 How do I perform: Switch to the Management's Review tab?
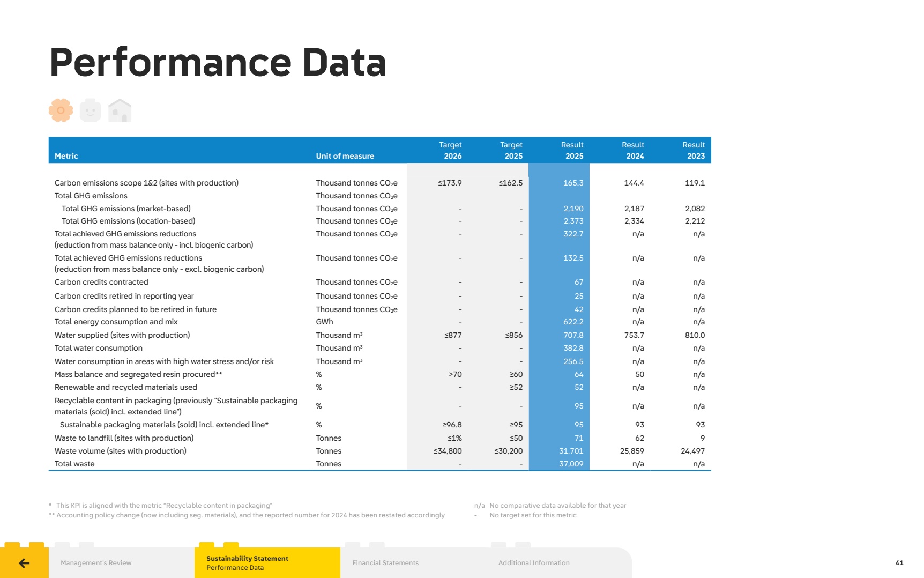[x=96, y=562]
